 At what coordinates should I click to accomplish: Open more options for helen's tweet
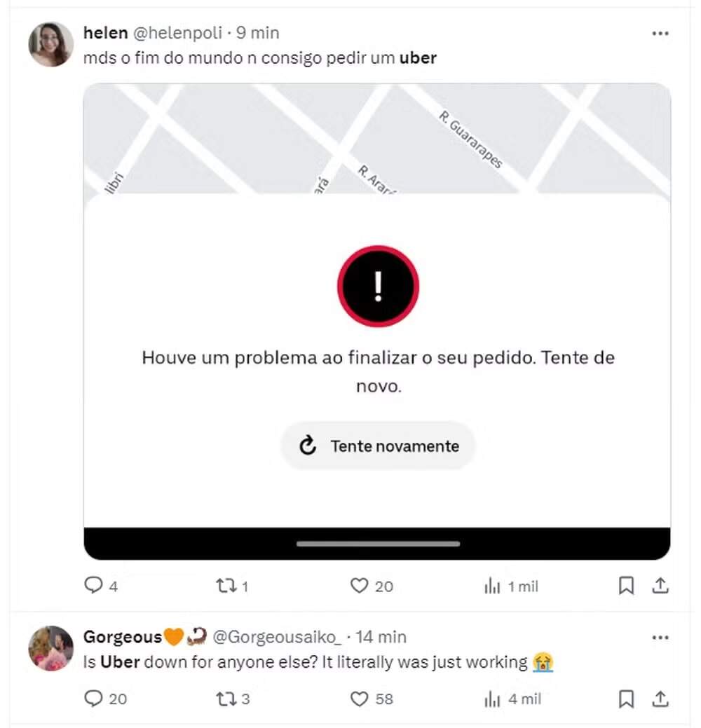point(660,33)
